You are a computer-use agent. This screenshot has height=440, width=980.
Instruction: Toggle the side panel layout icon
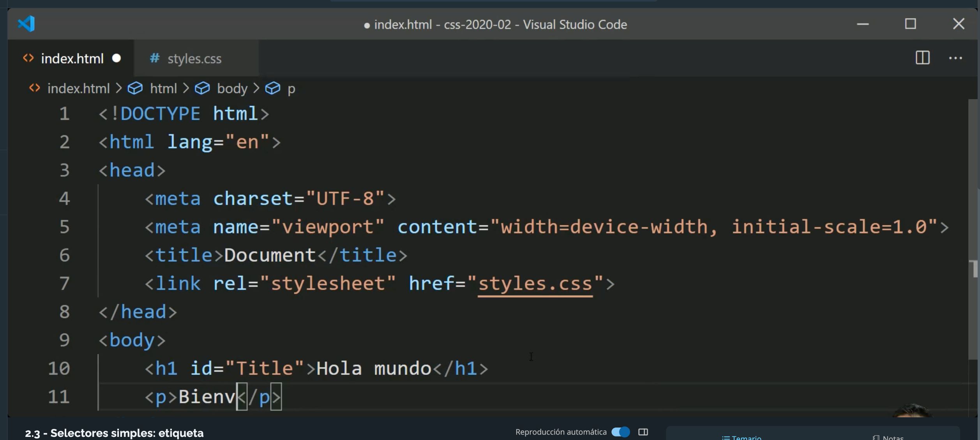[643, 432]
